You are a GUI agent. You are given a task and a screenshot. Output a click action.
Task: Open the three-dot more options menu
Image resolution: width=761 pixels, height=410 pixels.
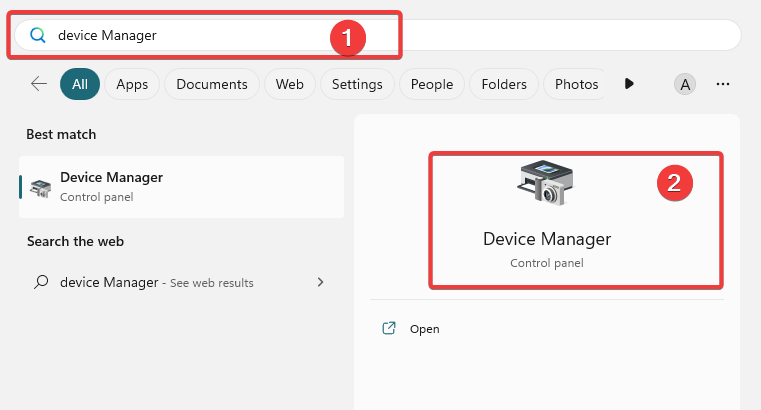point(723,84)
